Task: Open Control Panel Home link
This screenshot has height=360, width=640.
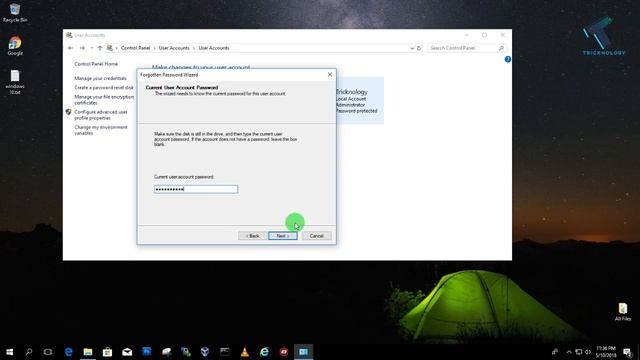Action: pyautogui.click(x=96, y=64)
